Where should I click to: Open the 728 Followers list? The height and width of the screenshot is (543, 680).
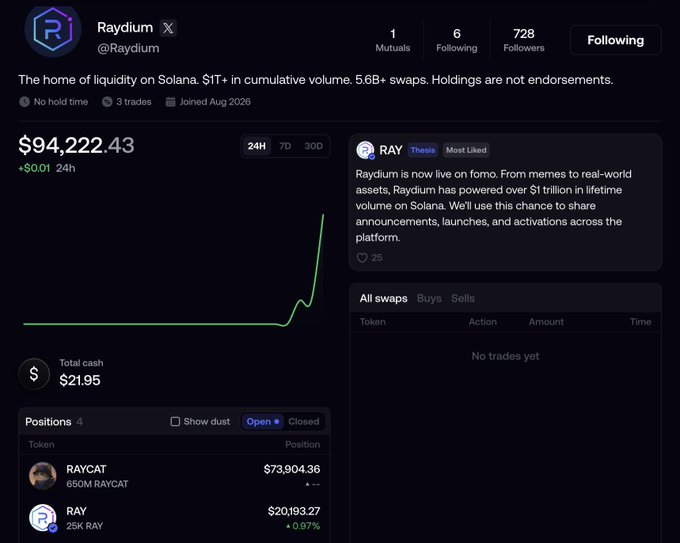click(524, 40)
